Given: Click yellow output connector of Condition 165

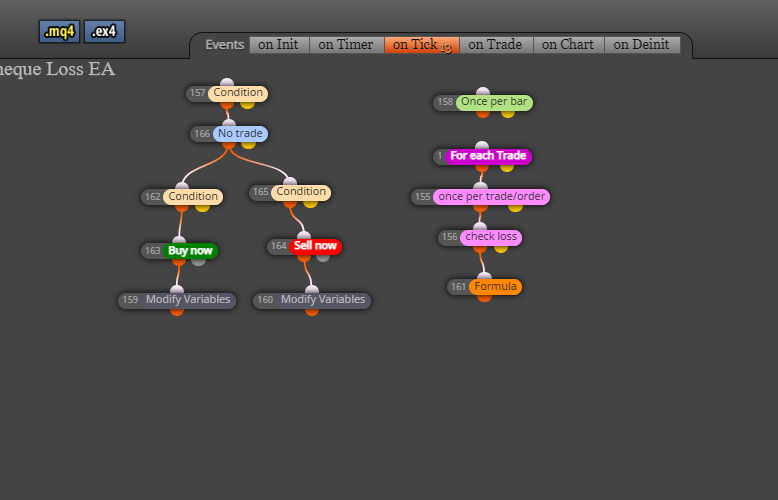Looking at the screenshot, I should tap(311, 202).
